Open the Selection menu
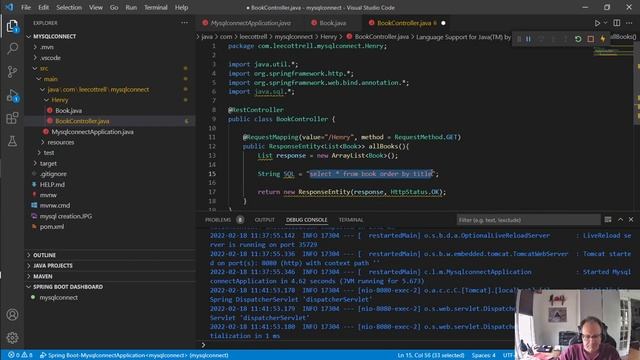The height and width of the screenshot is (360, 640). [x=69, y=7]
